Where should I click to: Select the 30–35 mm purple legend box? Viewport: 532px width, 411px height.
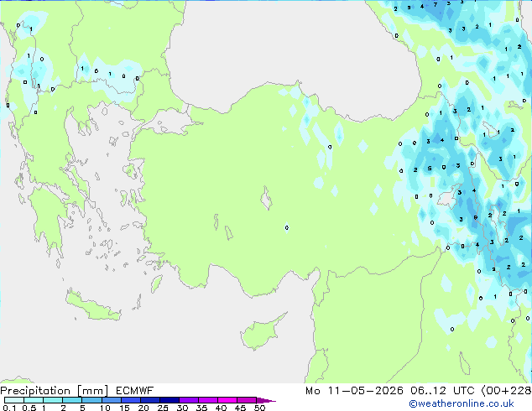[x=188, y=400]
